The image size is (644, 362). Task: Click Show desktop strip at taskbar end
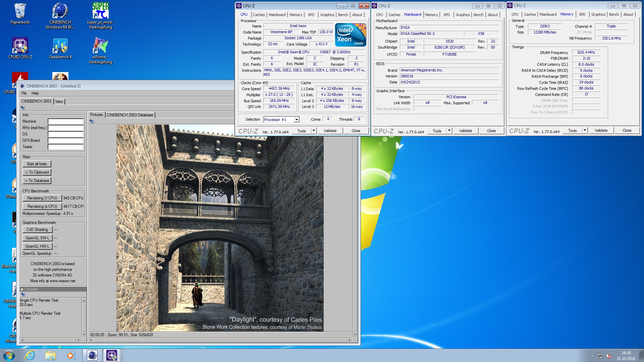coord(641,356)
